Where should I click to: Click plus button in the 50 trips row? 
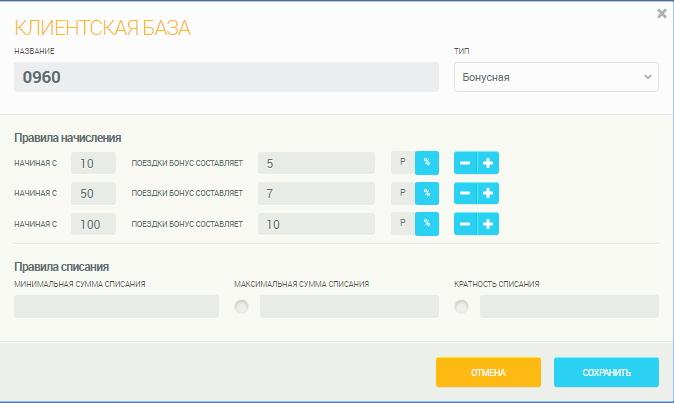pyautogui.click(x=488, y=193)
